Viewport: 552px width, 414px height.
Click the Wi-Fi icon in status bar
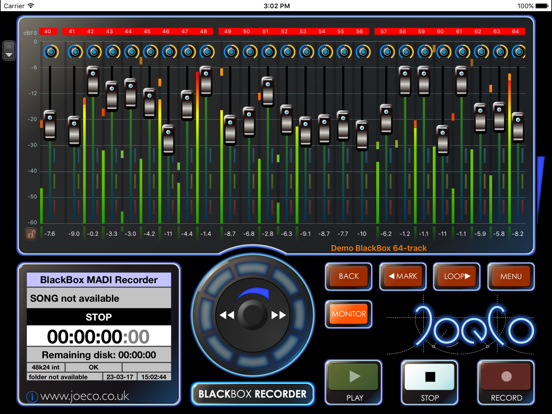[31, 6]
